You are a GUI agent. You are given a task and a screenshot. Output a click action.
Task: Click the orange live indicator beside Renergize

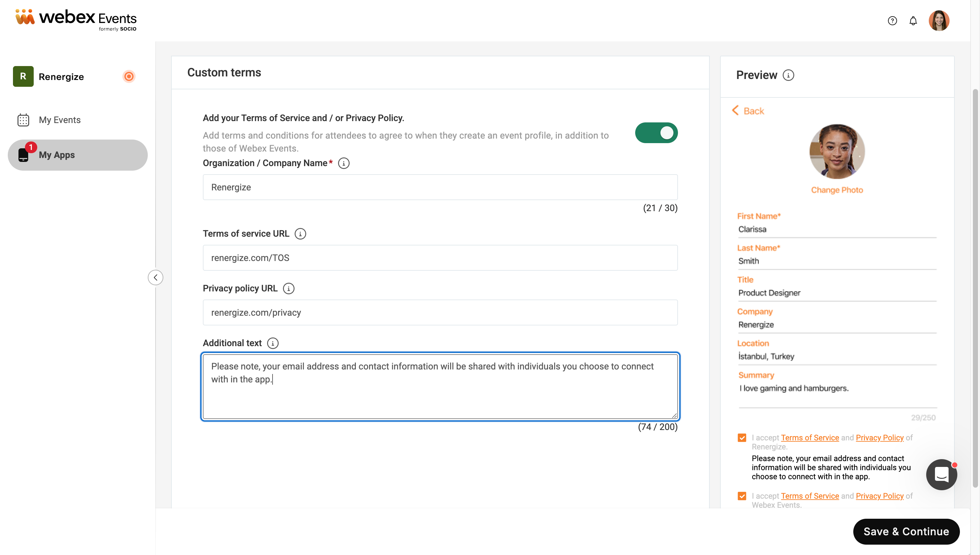click(129, 76)
